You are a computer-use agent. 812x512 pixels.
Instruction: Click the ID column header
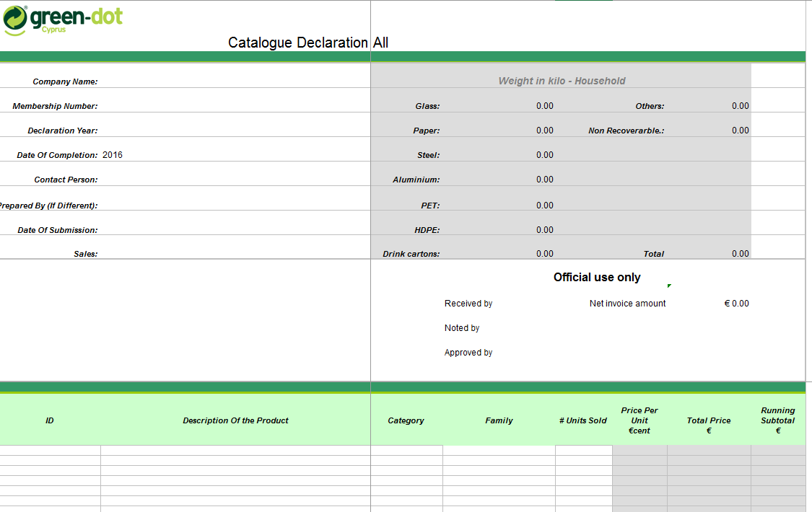click(50, 420)
